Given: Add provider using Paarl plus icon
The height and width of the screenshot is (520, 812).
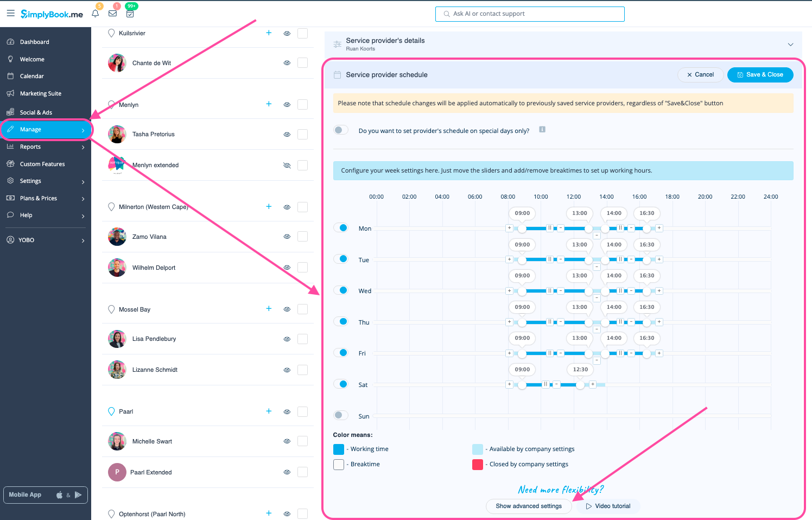Looking at the screenshot, I should pyautogui.click(x=269, y=411).
